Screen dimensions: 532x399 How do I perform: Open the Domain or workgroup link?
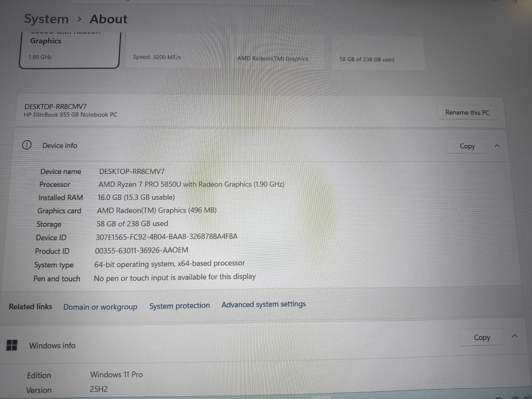pyautogui.click(x=100, y=307)
